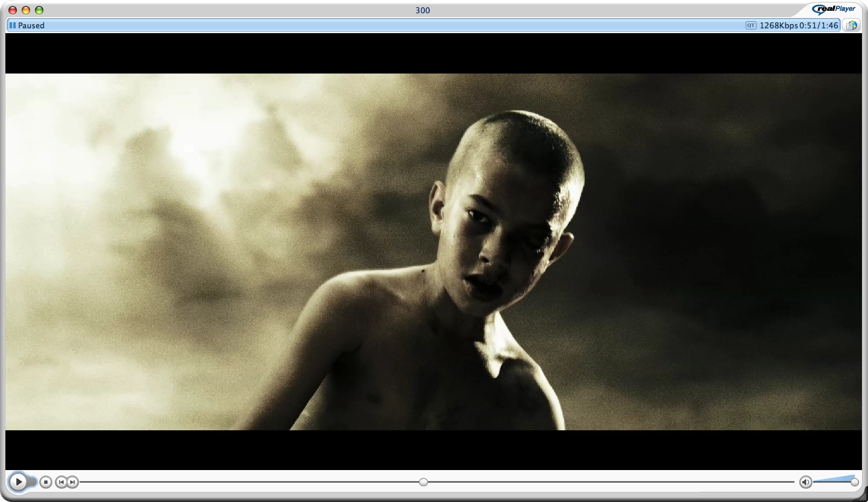Click the RealPlayer logo
The height and width of the screenshot is (502, 868).
point(834,9)
